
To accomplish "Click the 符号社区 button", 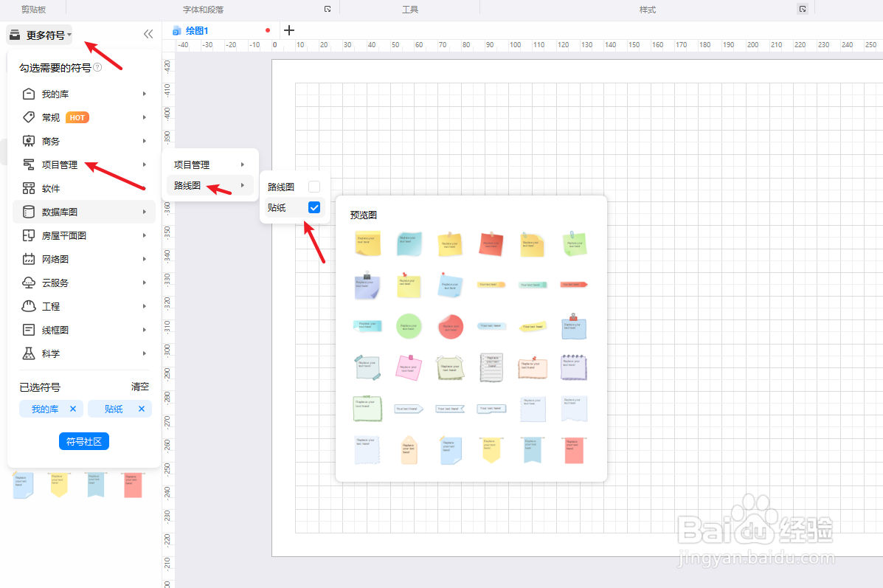I will tap(84, 442).
